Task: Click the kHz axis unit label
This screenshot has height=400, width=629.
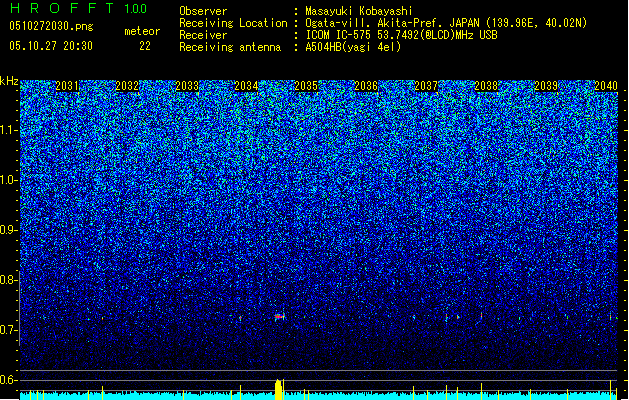Action: [9, 81]
